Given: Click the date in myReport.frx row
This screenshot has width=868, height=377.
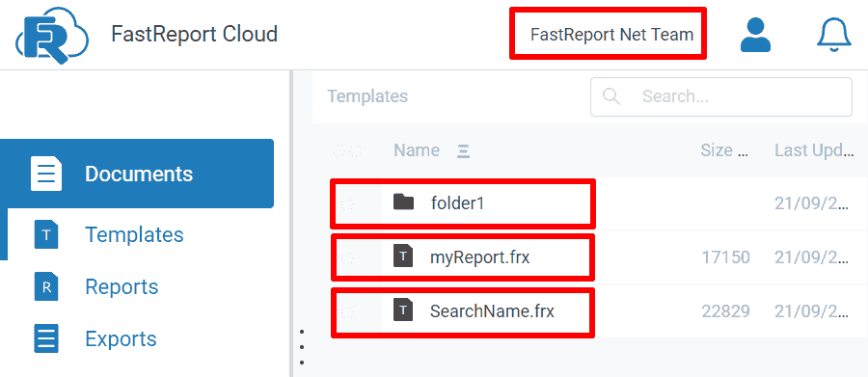Looking at the screenshot, I should [811, 257].
